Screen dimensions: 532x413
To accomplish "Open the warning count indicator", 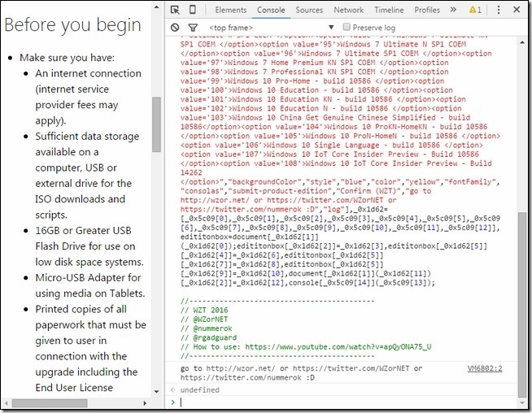I will point(475,10).
